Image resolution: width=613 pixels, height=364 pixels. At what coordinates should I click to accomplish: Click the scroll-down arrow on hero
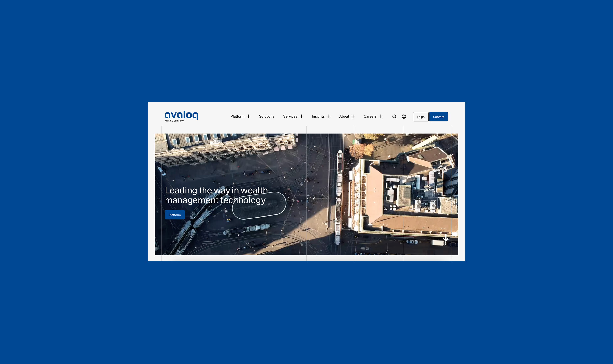click(446, 238)
